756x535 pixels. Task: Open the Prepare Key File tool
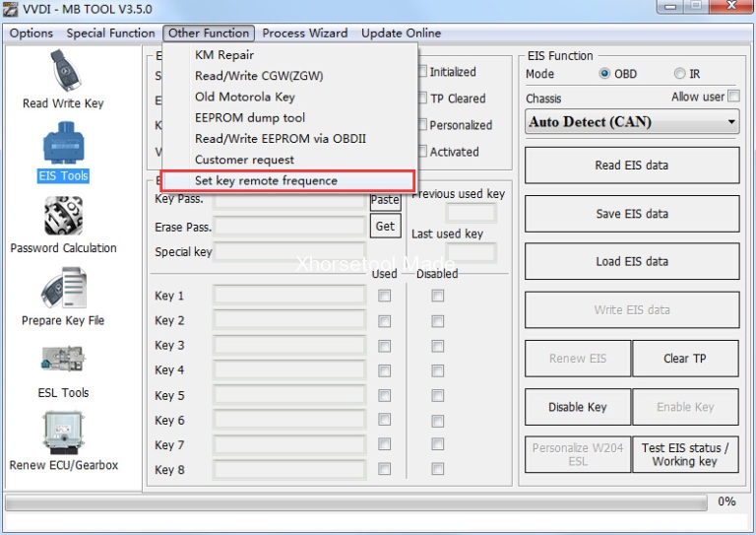[x=63, y=297]
